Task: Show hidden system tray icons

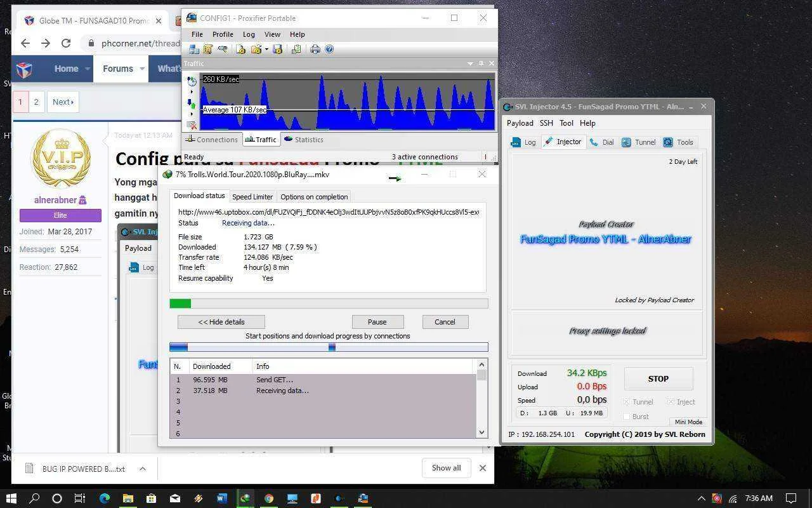Action: (701, 498)
